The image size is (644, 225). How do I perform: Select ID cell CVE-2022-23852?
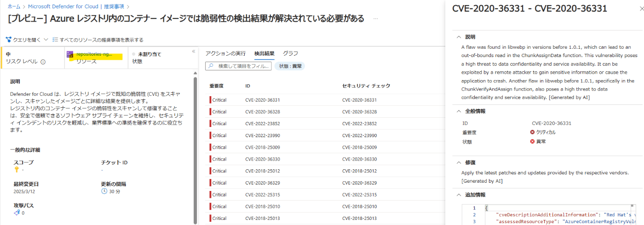click(x=263, y=123)
